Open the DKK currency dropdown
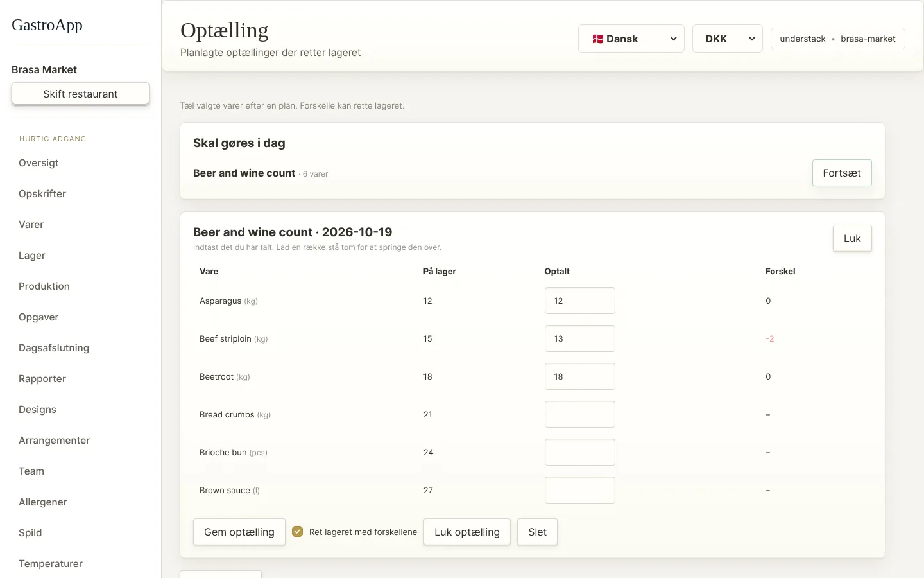 pyautogui.click(x=727, y=39)
